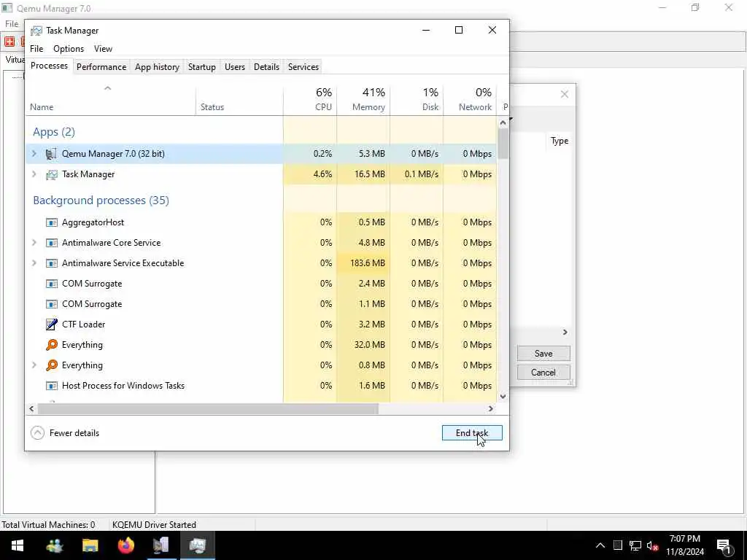Sort processes by Memory column
747x560 pixels.
pos(363,99)
